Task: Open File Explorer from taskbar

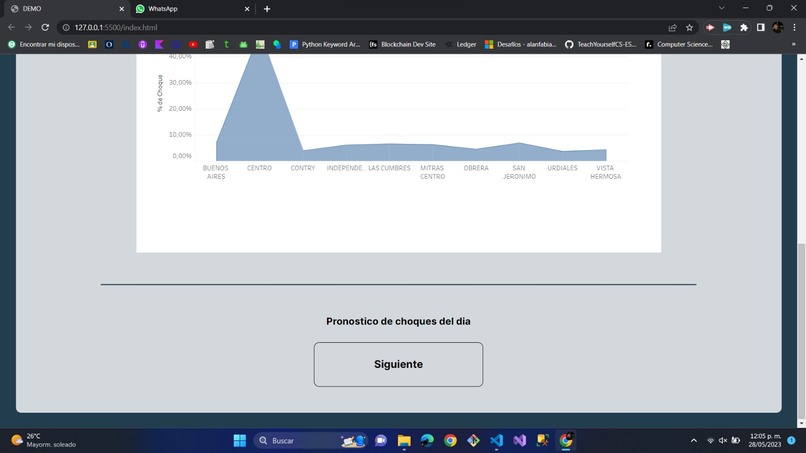Action: pos(404,441)
